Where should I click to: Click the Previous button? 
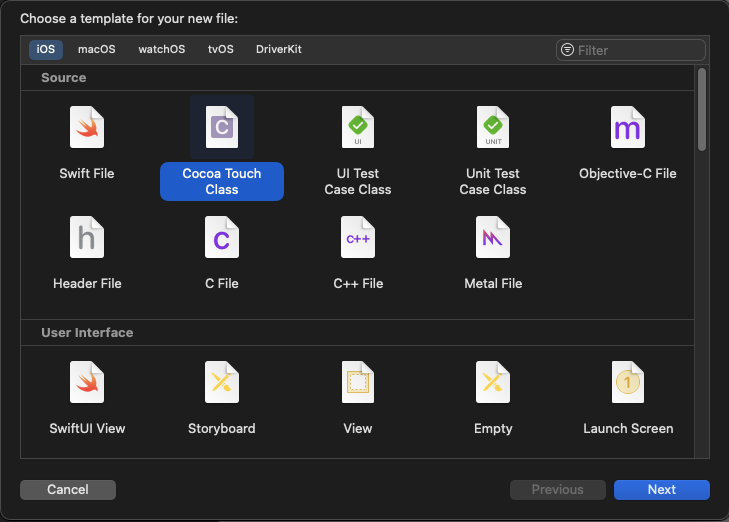click(x=557, y=490)
